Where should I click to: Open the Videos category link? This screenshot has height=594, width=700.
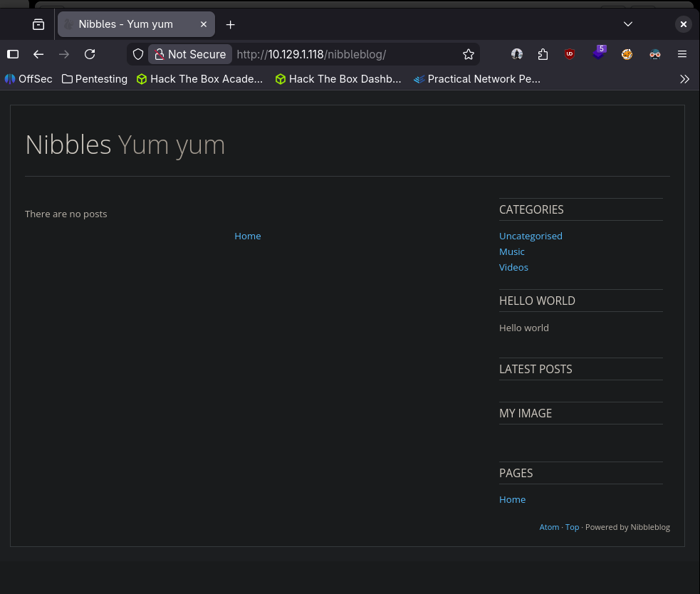point(513,267)
